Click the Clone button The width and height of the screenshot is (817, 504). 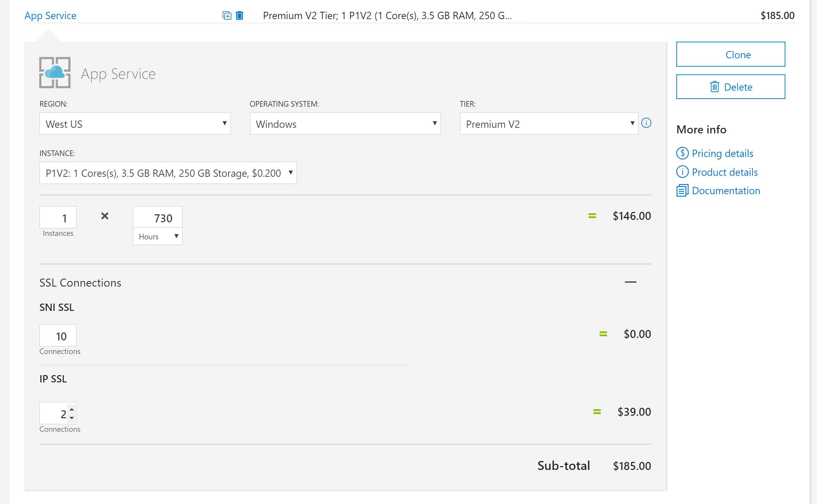[731, 54]
